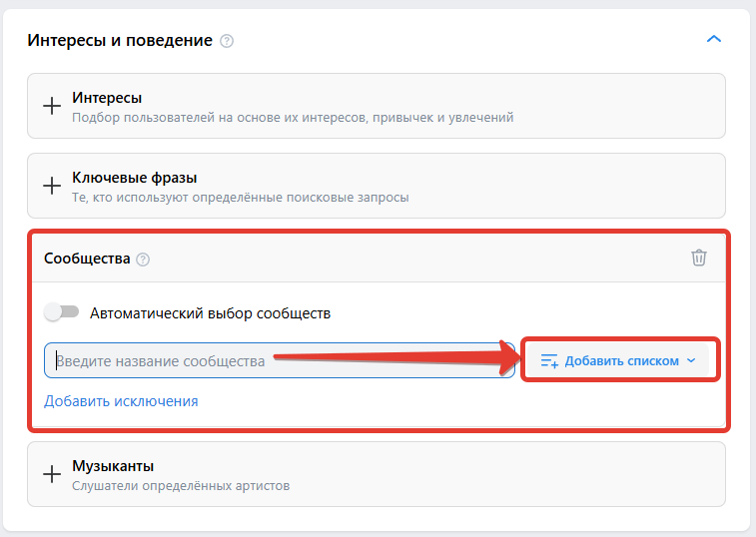Click the help icon next to Интересы и поведение
This screenshot has width=756, height=537.
[x=227, y=41]
